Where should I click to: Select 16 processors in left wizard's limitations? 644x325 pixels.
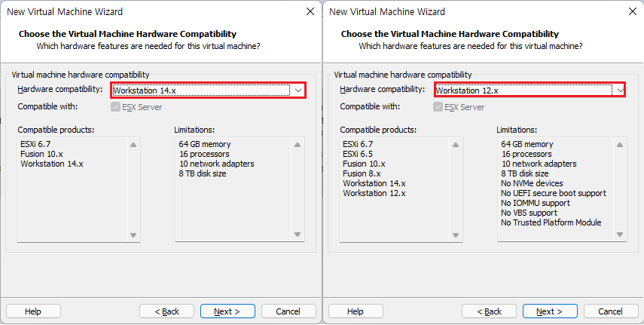tap(204, 154)
